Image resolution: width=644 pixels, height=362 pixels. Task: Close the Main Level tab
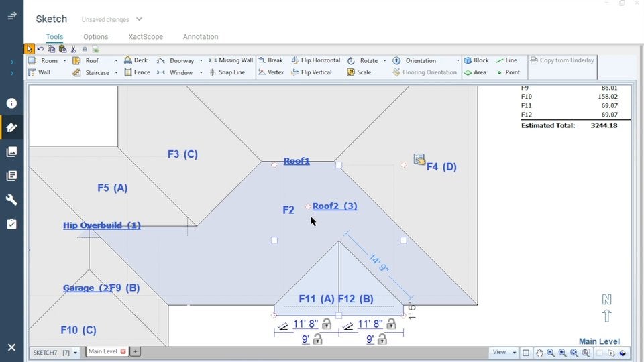tap(123, 351)
